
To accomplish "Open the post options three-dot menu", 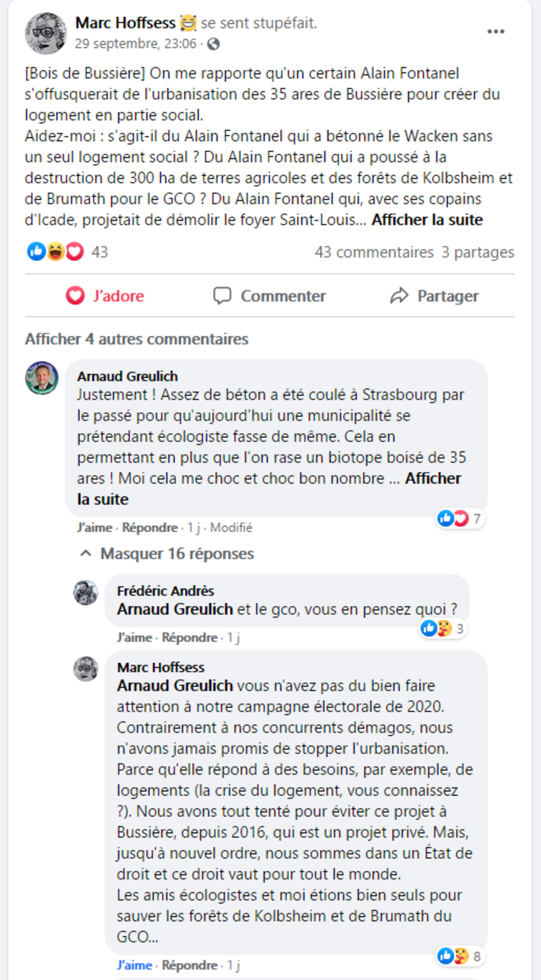I will point(495,31).
